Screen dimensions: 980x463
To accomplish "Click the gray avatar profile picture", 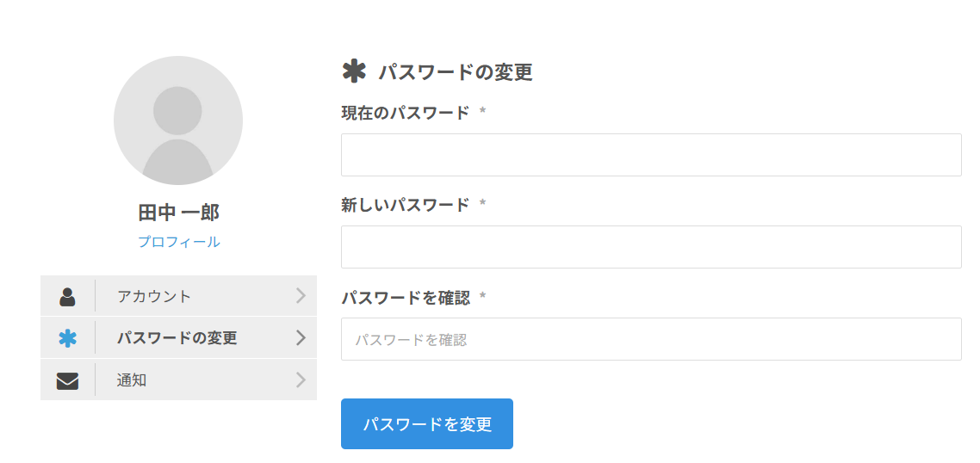I will coord(178,120).
